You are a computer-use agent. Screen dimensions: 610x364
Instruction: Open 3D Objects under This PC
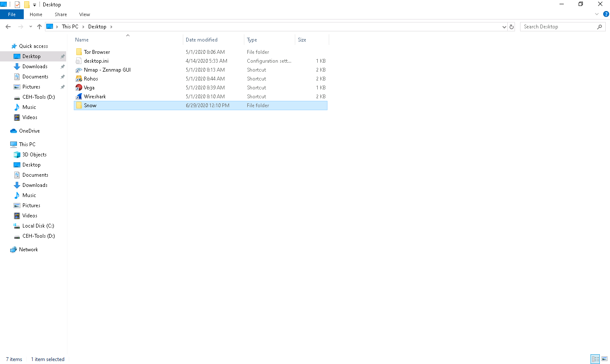coord(34,155)
